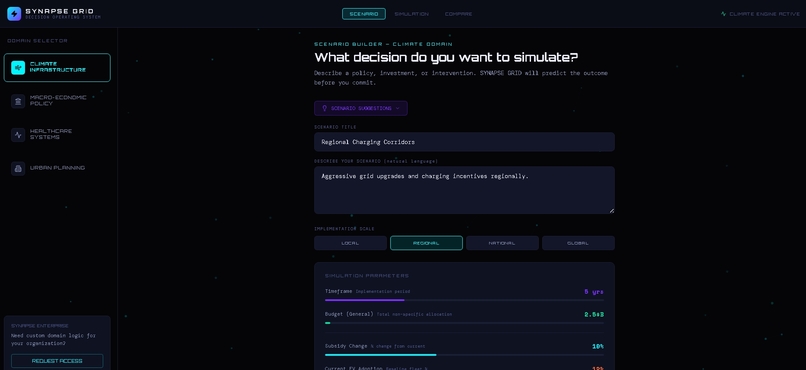Screen dimensions: 806x370
Task: Click the Climate Engine Active status
Action: pos(760,14)
